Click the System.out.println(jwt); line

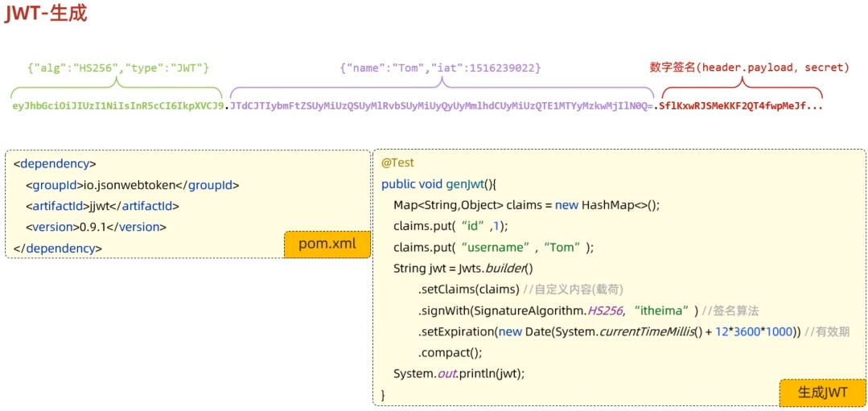pyautogui.click(x=459, y=373)
